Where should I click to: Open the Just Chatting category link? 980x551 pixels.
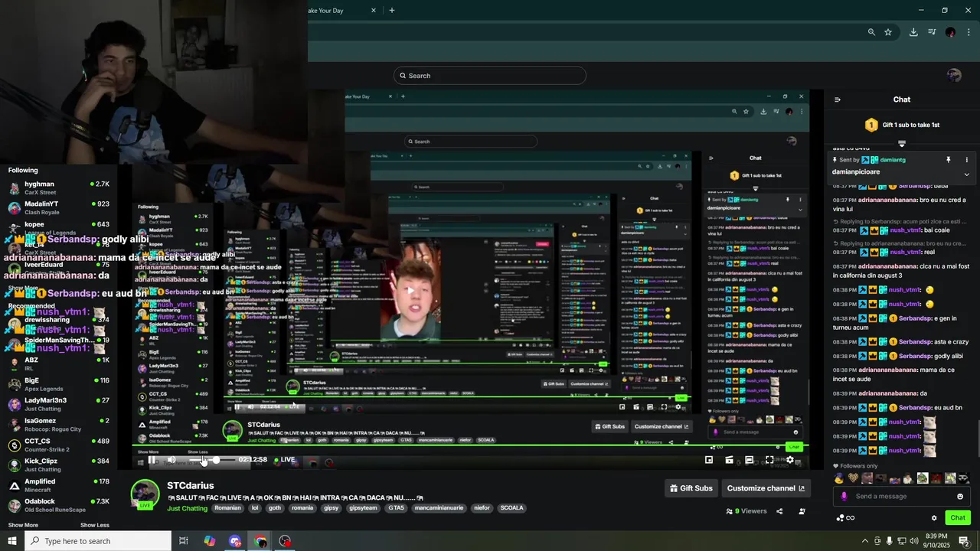pos(187,508)
